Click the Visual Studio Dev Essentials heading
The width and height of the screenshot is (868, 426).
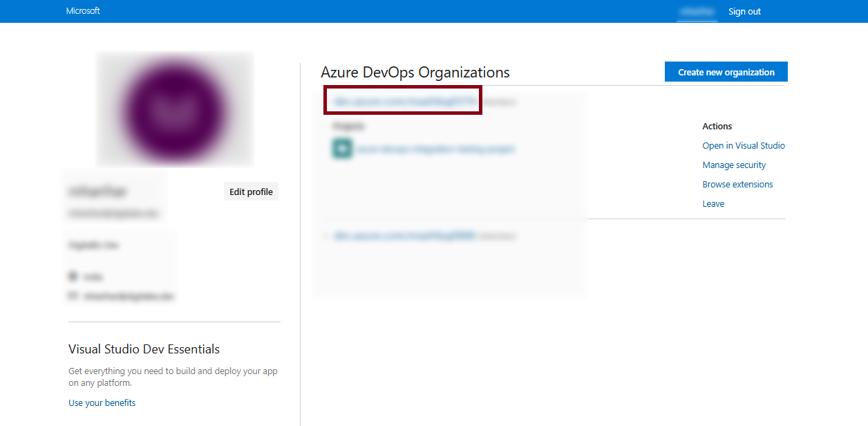pyautogui.click(x=144, y=349)
